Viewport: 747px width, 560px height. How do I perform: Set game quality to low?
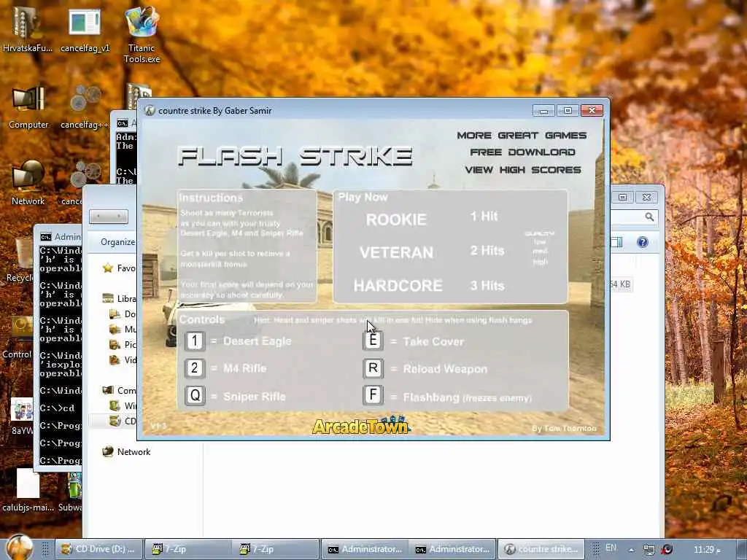pyautogui.click(x=540, y=242)
